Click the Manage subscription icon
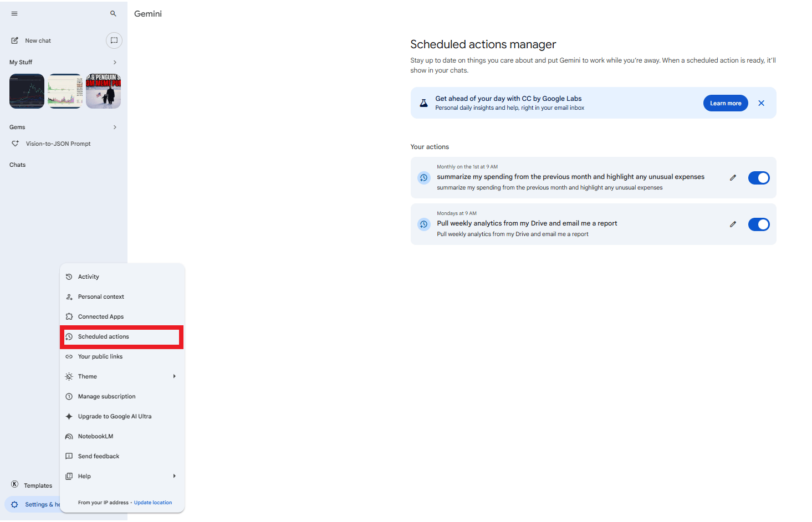Image resolution: width=812 pixels, height=522 pixels. [x=69, y=396]
